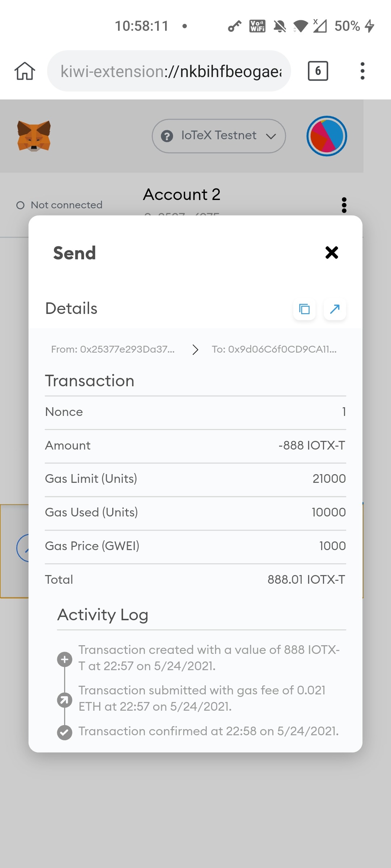Click the transaction submitted arrow icon

(x=65, y=700)
